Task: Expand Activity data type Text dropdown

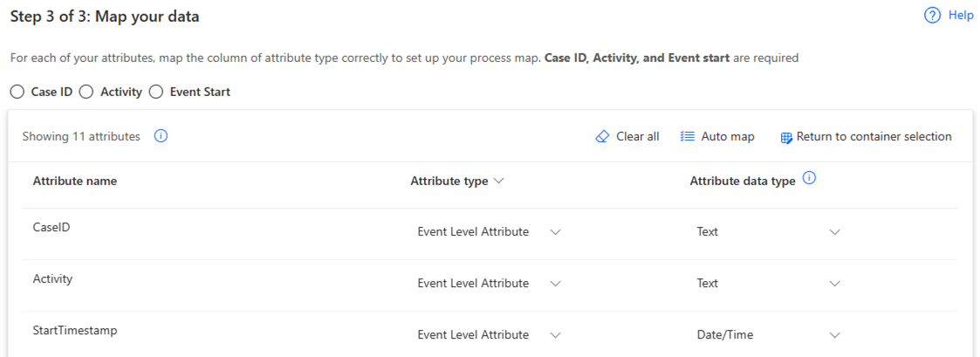Action: (834, 284)
